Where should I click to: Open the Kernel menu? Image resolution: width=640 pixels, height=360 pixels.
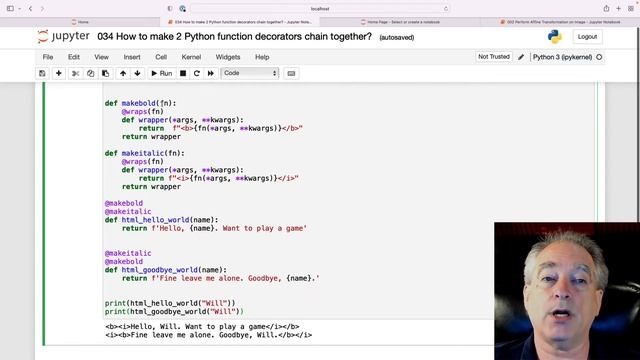[x=191, y=57]
